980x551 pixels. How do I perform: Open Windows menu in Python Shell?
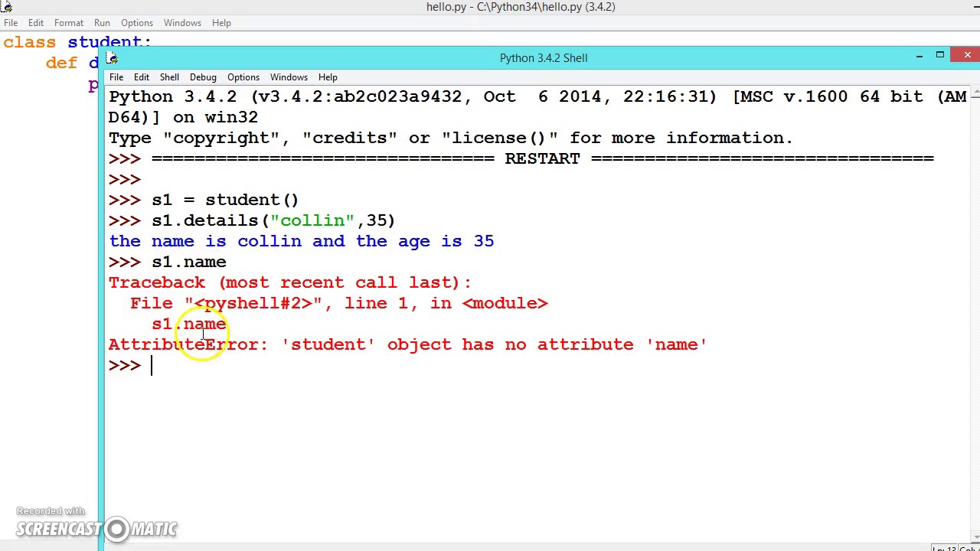point(289,77)
